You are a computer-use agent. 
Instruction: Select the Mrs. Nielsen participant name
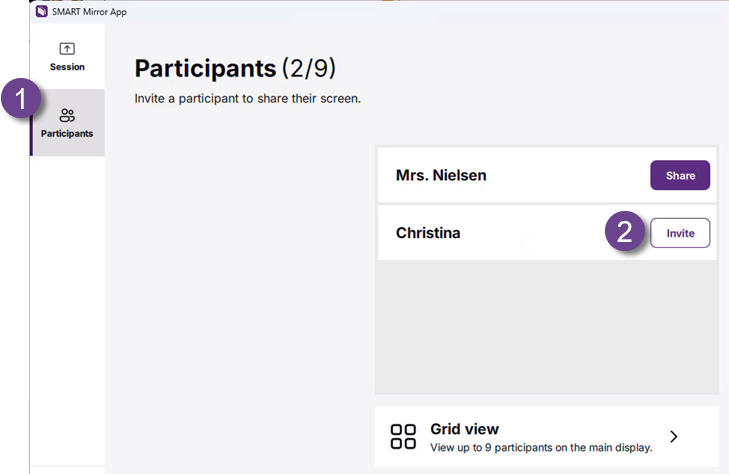441,176
